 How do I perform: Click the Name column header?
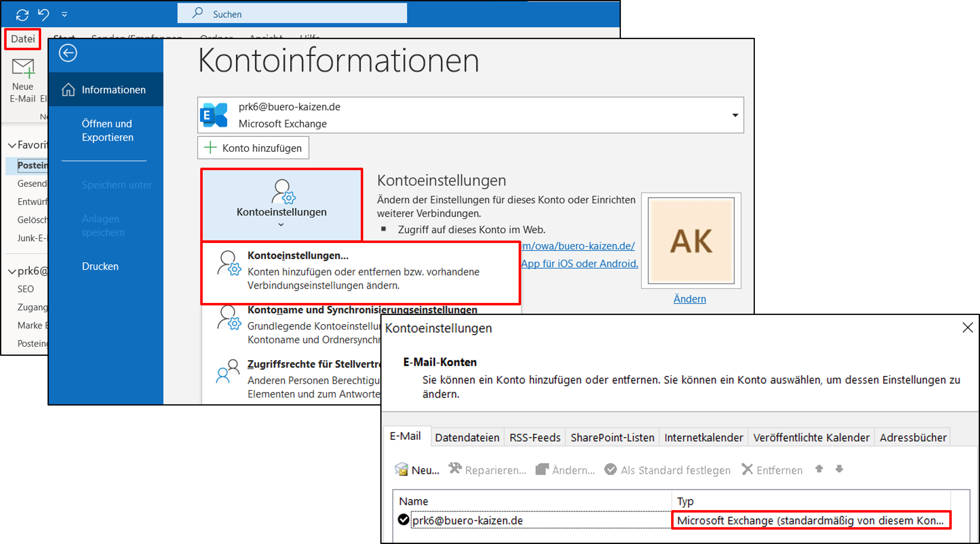tap(532, 501)
